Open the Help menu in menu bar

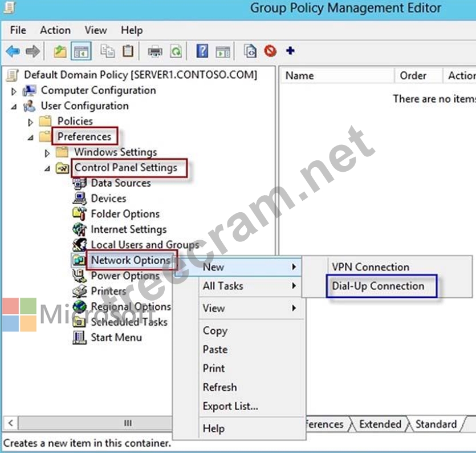132,30
